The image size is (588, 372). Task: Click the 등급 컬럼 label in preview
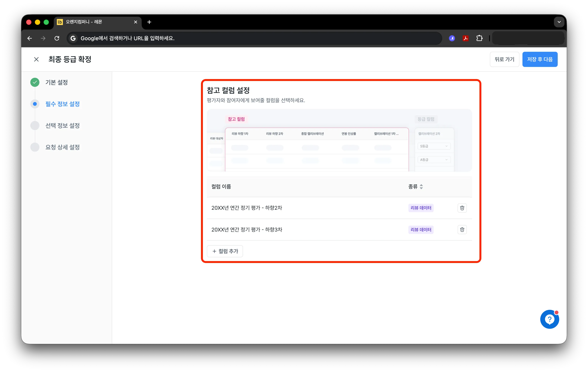click(x=426, y=119)
